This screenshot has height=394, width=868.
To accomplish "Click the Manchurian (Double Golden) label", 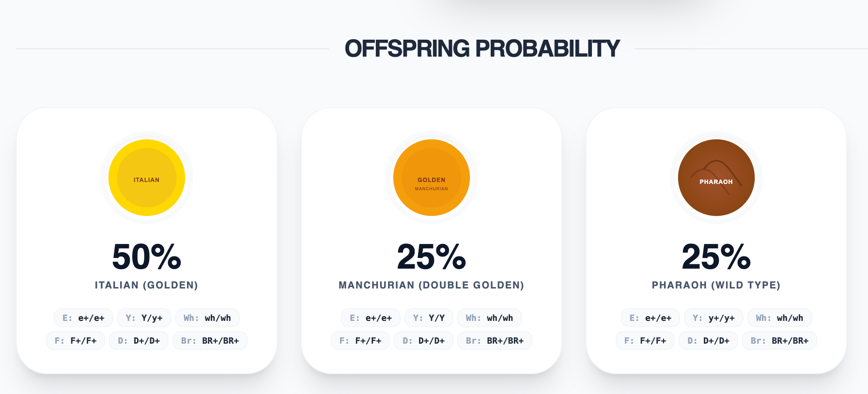I will coord(432,285).
